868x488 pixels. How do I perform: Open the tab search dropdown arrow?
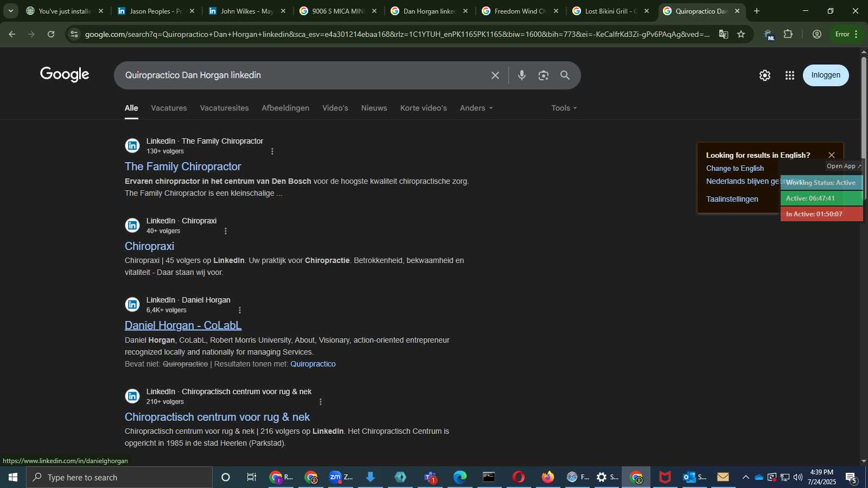click(x=10, y=11)
